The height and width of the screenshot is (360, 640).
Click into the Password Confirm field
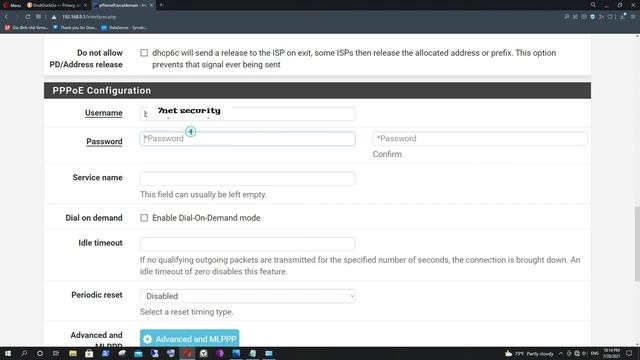click(480, 139)
